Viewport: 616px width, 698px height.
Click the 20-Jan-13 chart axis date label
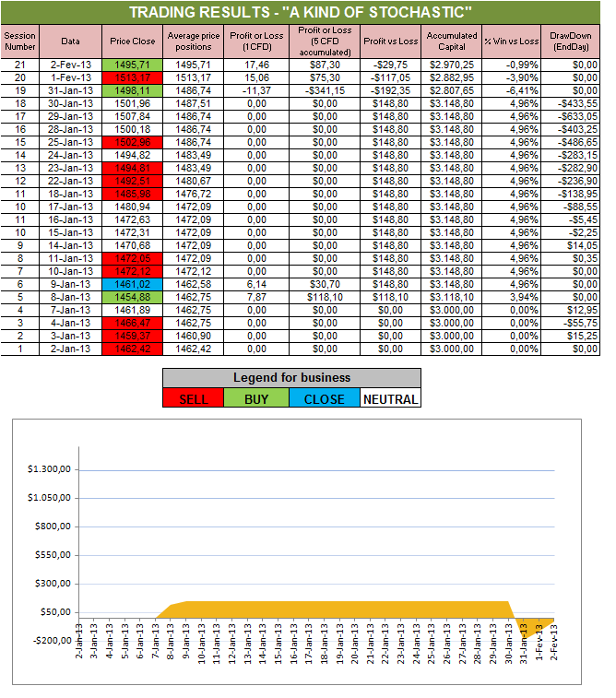pyautogui.click(x=354, y=644)
